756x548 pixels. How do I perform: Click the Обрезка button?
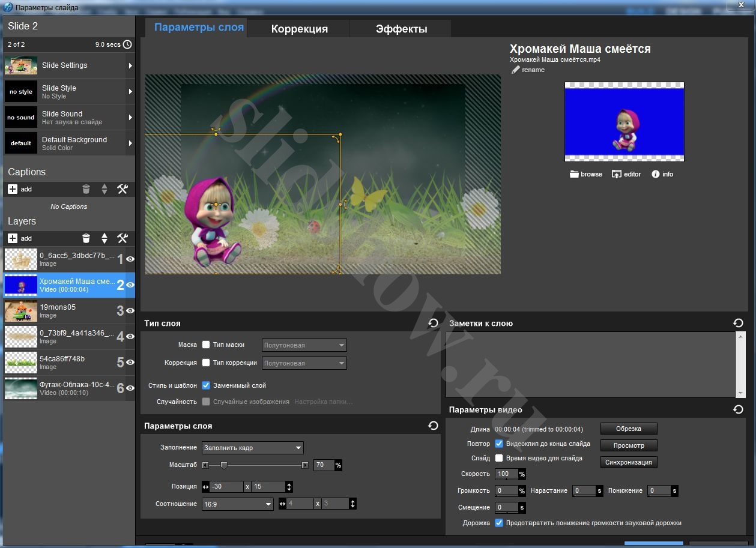tap(629, 429)
